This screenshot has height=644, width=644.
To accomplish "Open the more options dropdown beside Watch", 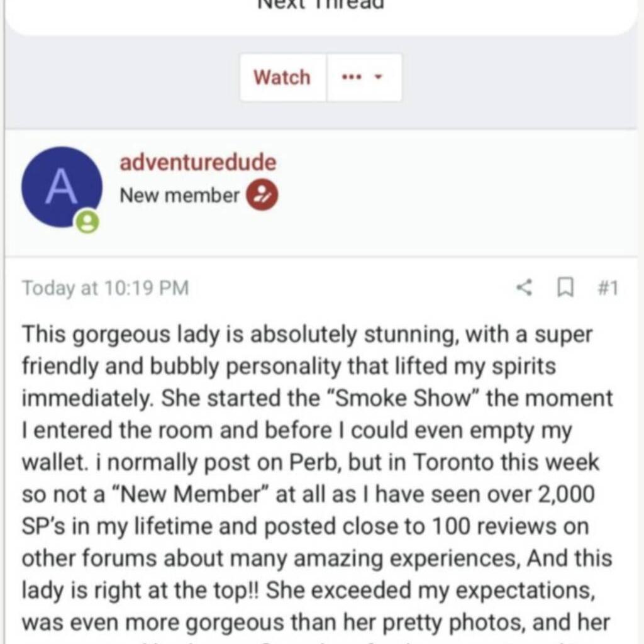I will tap(364, 77).
